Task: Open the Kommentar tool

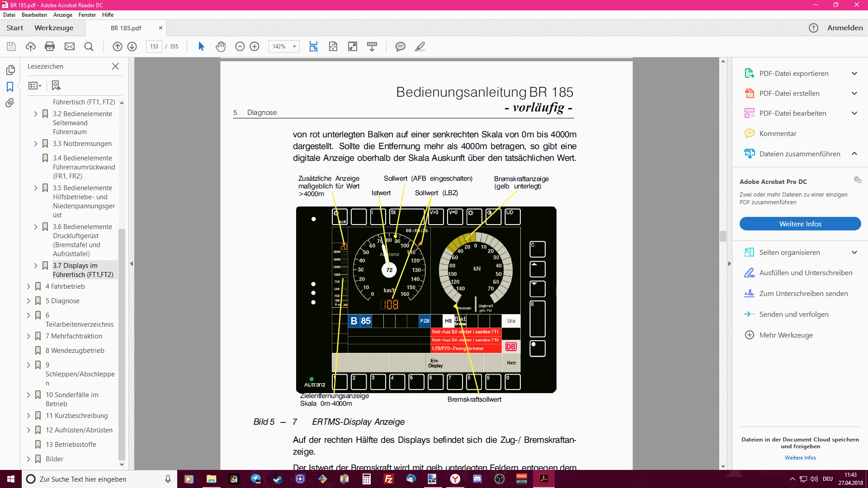Action: [778, 134]
